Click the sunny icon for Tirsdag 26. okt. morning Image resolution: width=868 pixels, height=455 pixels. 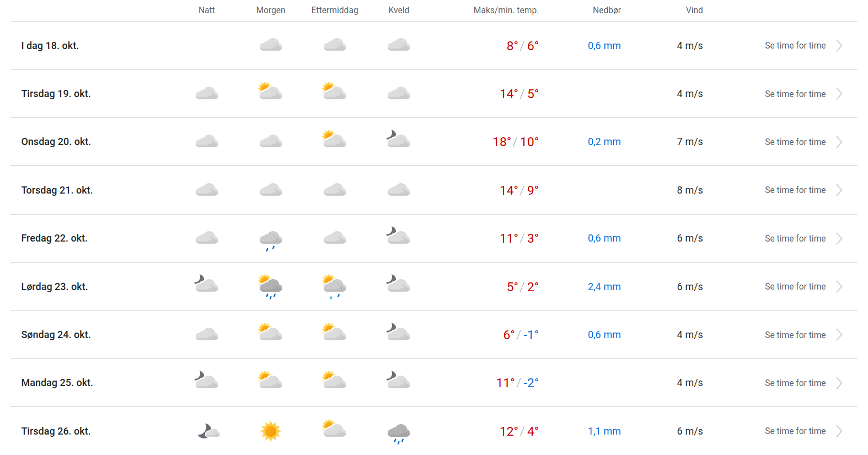coord(270,431)
